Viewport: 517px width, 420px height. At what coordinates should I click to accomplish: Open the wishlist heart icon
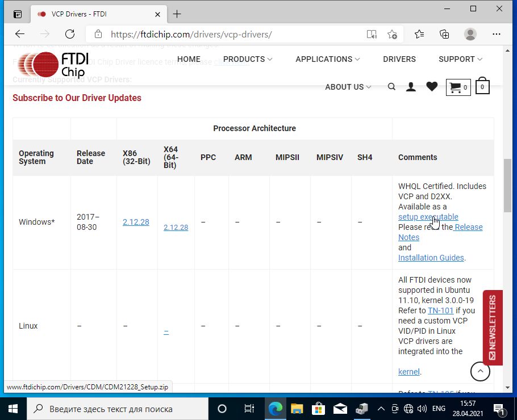click(x=432, y=86)
